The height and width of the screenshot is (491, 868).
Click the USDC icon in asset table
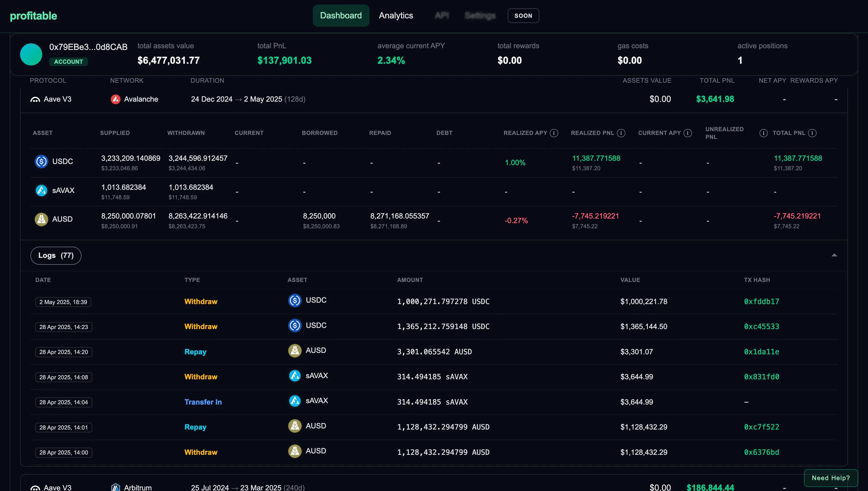click(x=41, y=161)
